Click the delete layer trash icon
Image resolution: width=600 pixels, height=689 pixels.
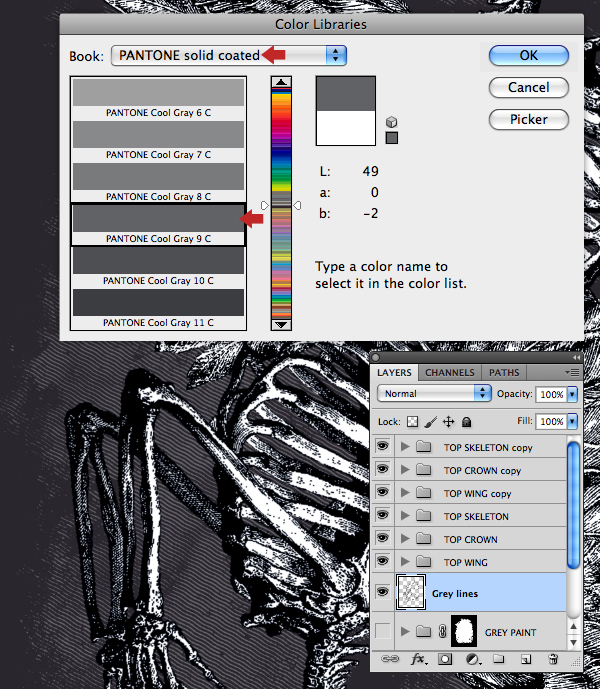553,659
